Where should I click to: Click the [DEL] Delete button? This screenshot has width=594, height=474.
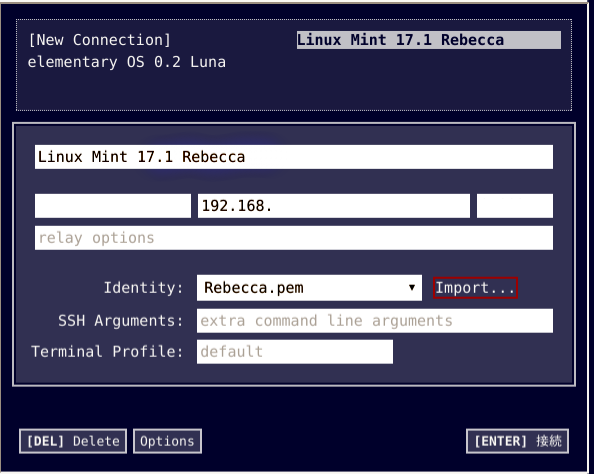coord(73,441)
